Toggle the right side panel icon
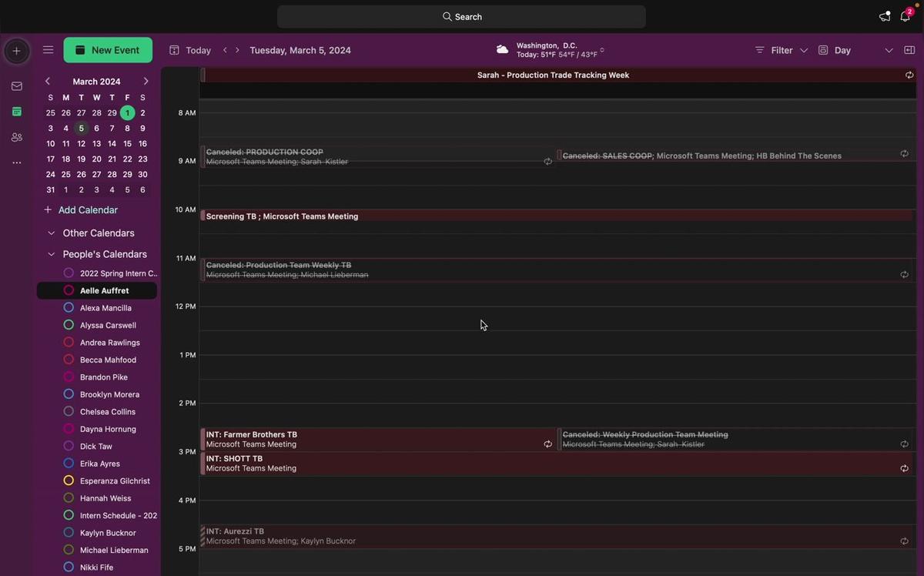This screenshot has height=576, width=924. click(x=909, y=50)
